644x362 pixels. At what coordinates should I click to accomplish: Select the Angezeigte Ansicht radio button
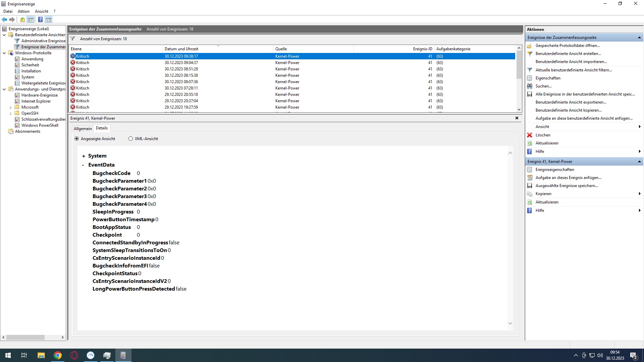pyautogui.click(x=77, y=139)
